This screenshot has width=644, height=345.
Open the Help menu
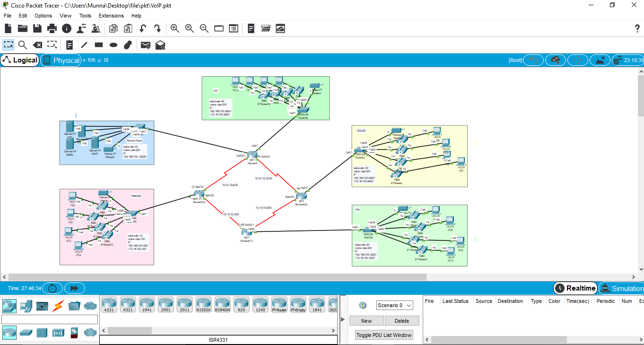pos(136,16)
